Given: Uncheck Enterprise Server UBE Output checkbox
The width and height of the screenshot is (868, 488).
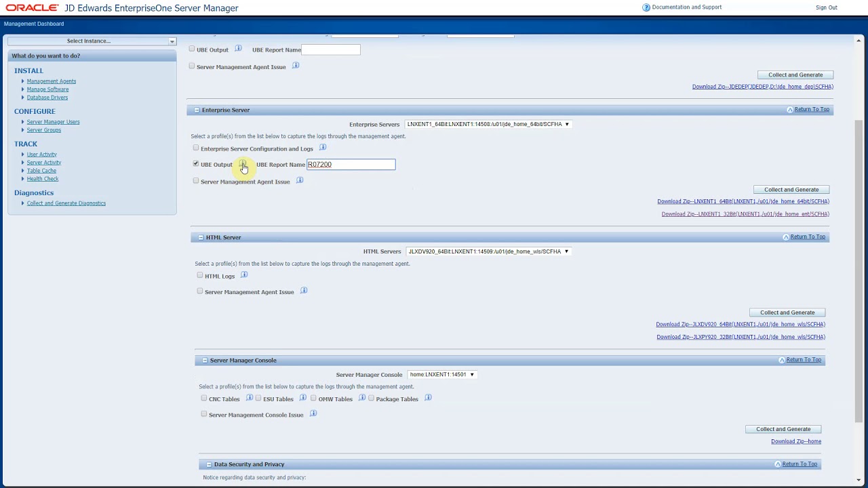Looking at the screenshot, I should pyautogui.click(x=196, y=164).
